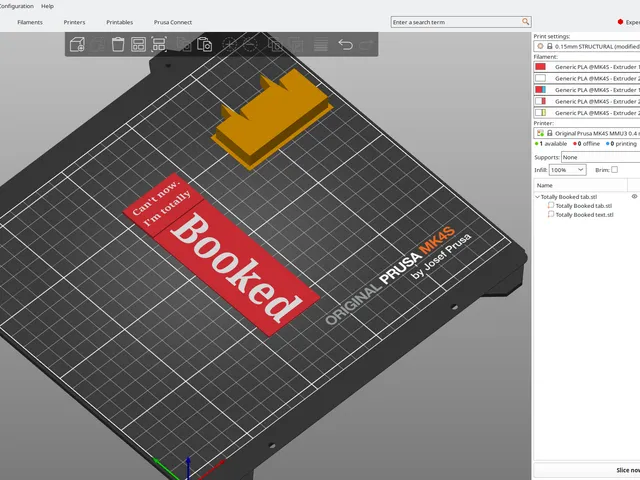
Task: Click the Add model cube icon
Action: pos(77,44)
